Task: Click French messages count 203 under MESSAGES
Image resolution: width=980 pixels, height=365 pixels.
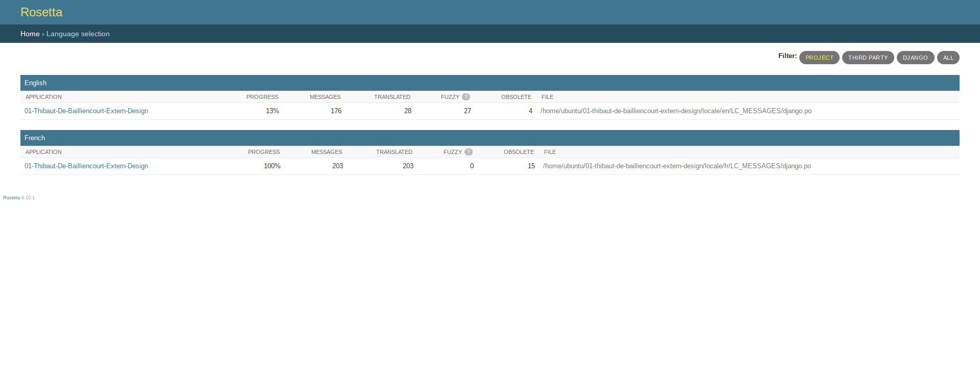Action: pos(337,166)
